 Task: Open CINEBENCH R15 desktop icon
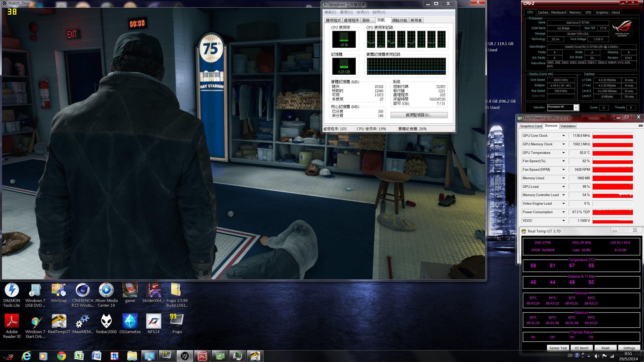(83, 295)
